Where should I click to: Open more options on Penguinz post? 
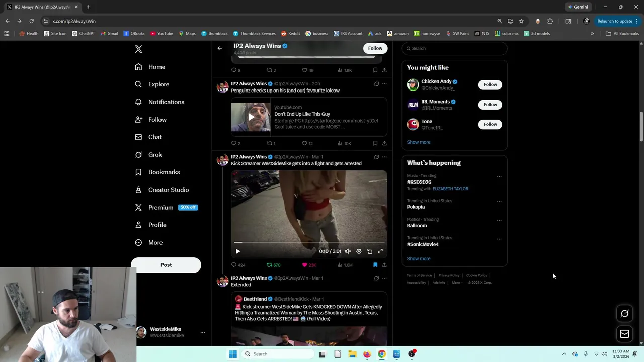coord(384,84)
